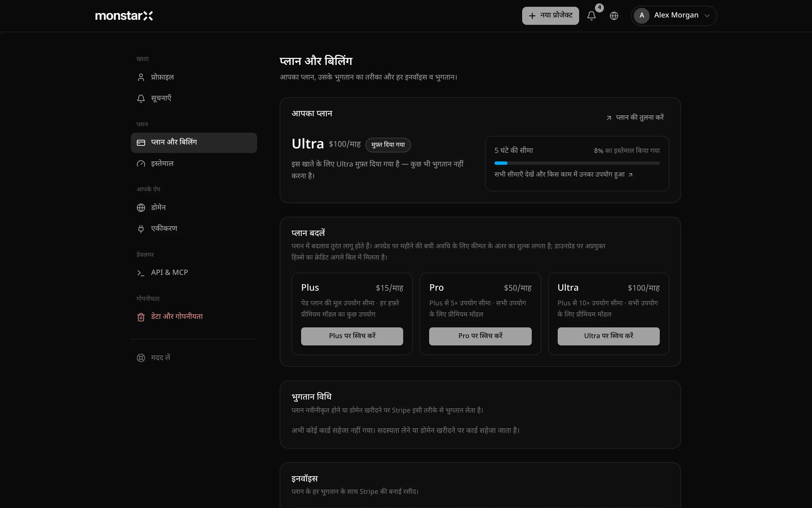
Task: Click मदद लें help link
Action: click(x=194, y=358)
